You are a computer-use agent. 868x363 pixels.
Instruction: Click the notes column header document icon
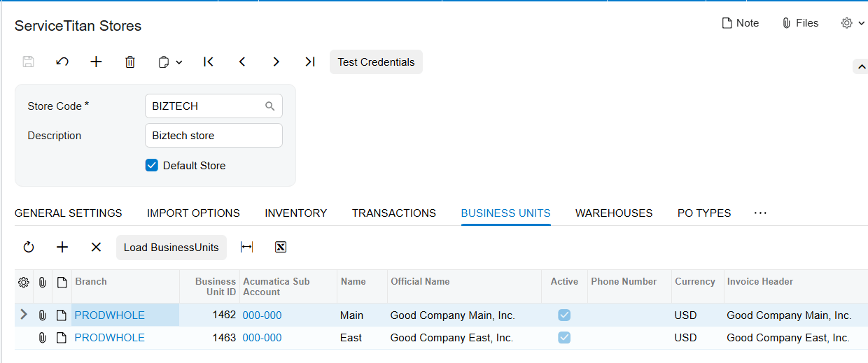62,282
